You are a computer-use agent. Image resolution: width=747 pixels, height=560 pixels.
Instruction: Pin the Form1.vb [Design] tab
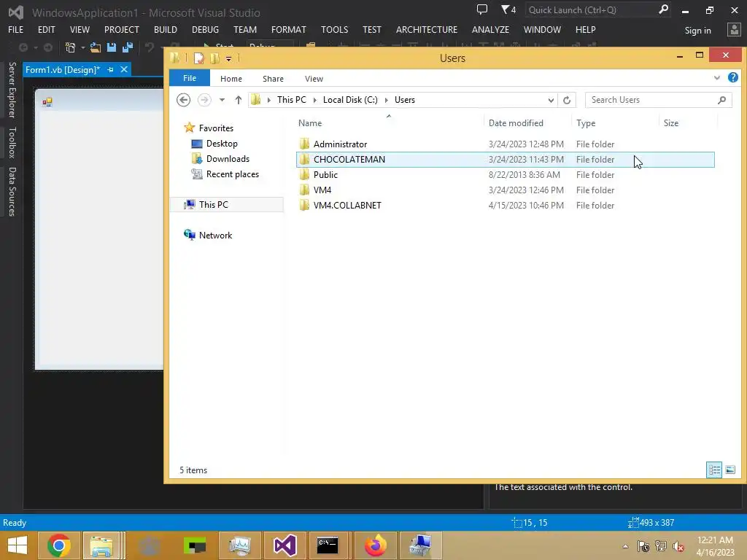(x=111, y=69)
